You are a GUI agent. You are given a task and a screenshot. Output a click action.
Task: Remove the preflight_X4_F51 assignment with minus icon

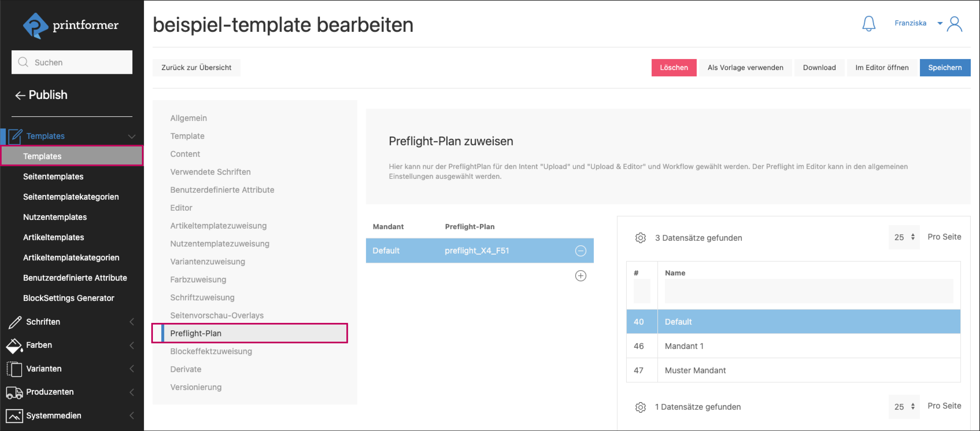point(580,251)
